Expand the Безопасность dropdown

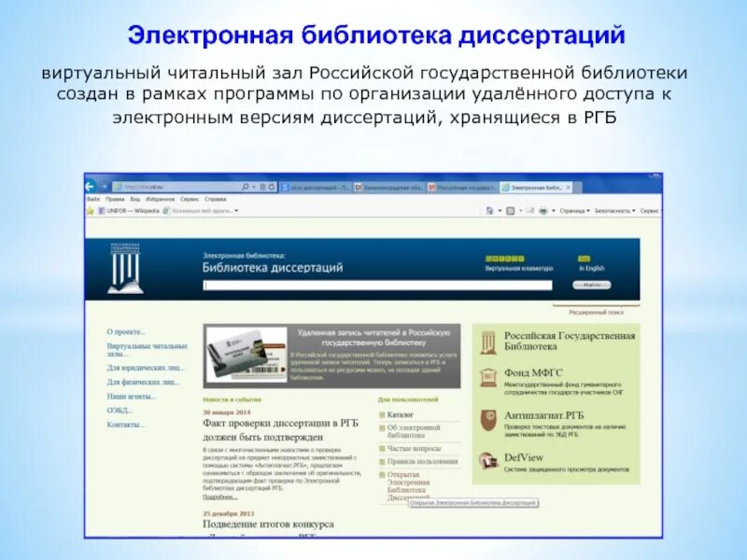[615, 211]
